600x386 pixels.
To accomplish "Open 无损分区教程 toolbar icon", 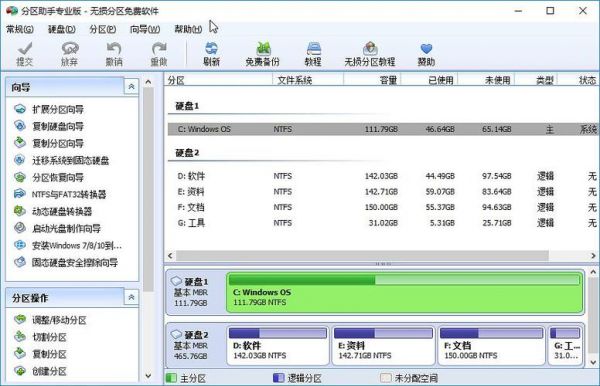I will [x=370, y=54].
